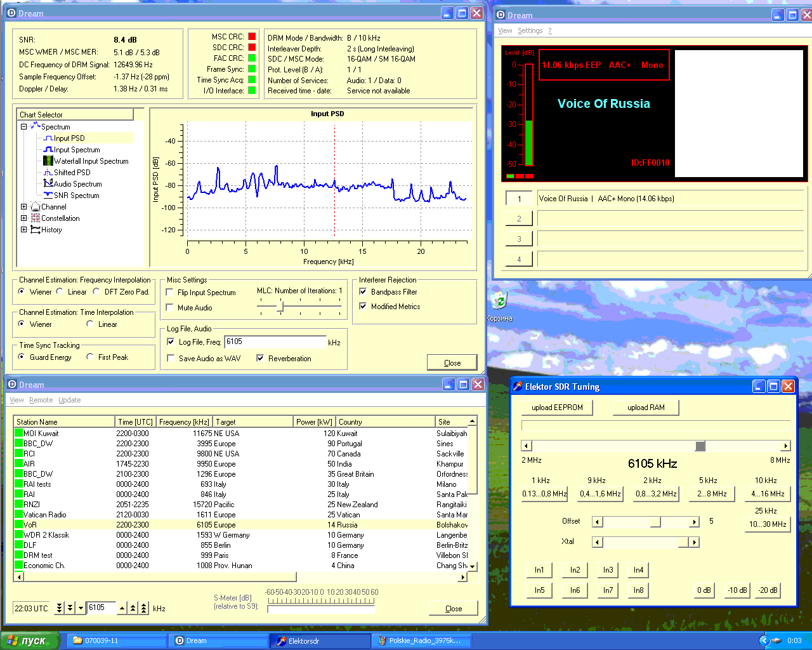
Task: Click the Log File Freq input field
Action: pos(275,342)
